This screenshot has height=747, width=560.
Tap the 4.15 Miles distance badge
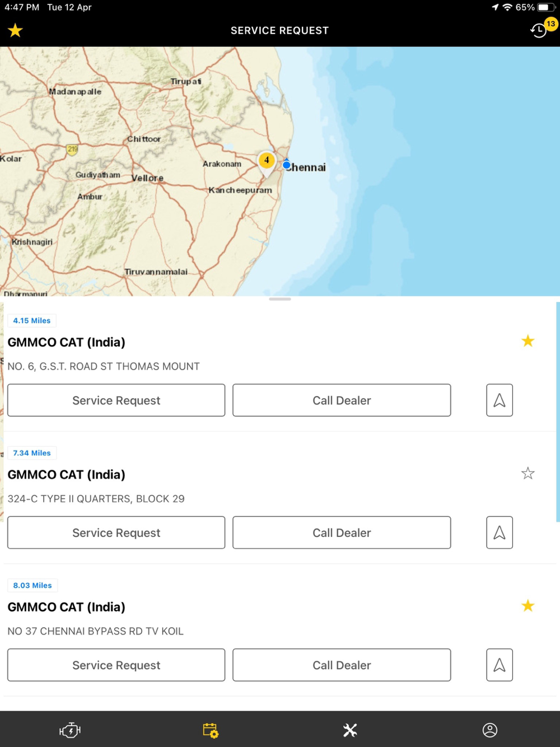[32, 320]
